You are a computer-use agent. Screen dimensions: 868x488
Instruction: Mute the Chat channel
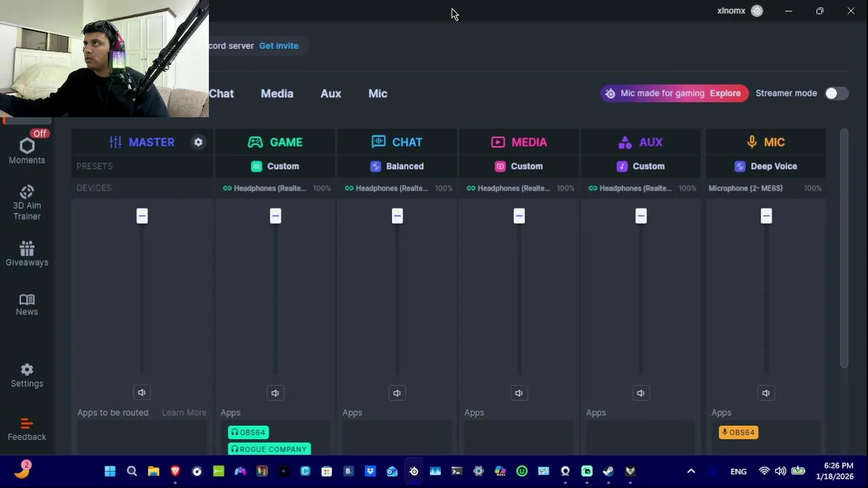(397, 393)
